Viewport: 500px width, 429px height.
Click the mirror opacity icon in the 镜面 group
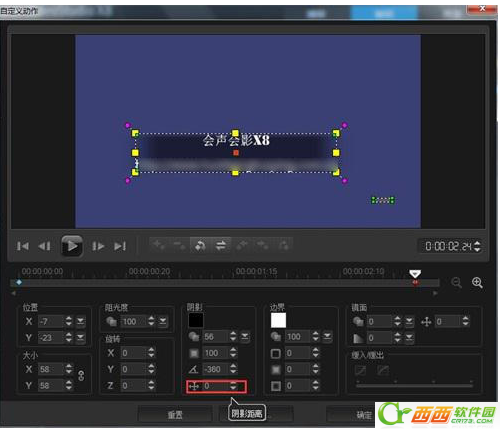(x=358, y=321)
